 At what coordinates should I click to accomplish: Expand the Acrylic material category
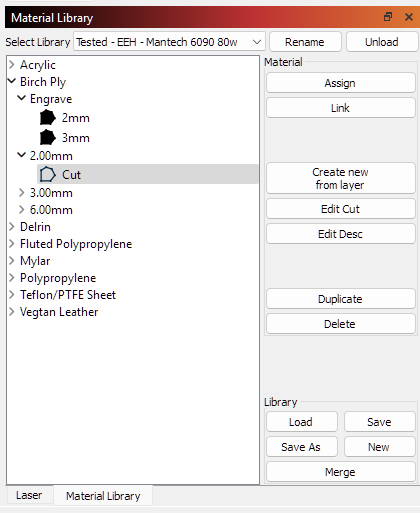click(x=12, y=64)
